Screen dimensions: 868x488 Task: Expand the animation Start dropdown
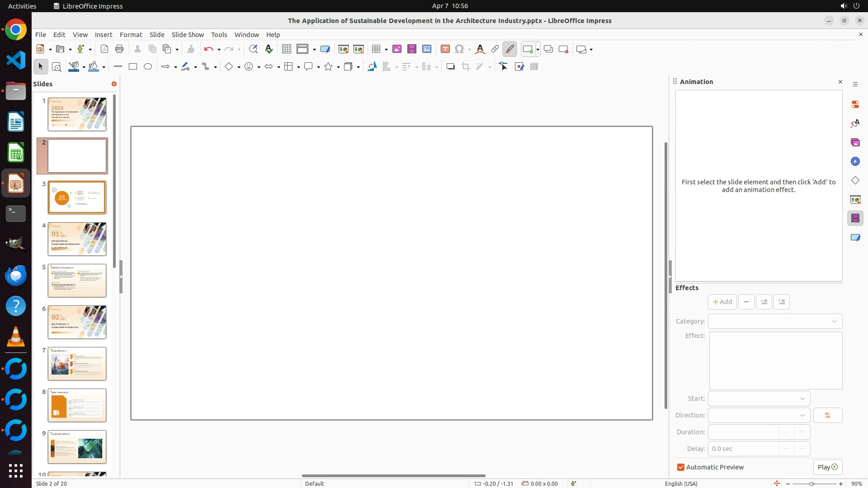(x=759, y=399)
